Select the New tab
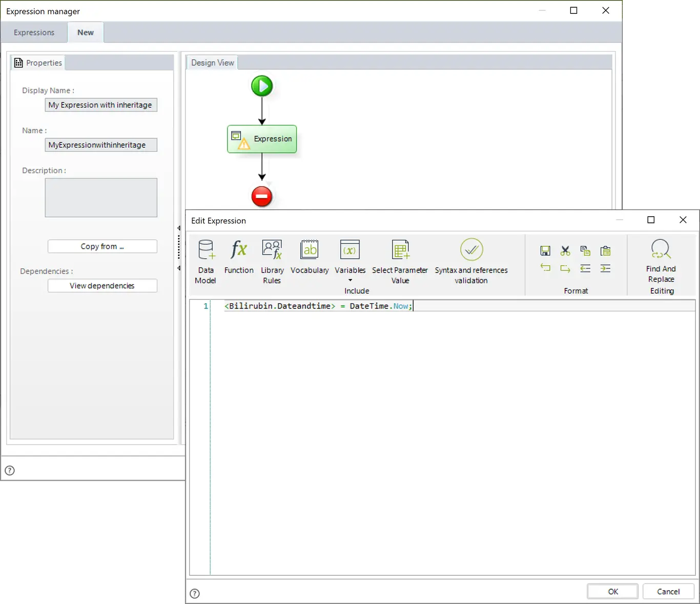Viewport: 700px width, 604px height. click(86, 32)
